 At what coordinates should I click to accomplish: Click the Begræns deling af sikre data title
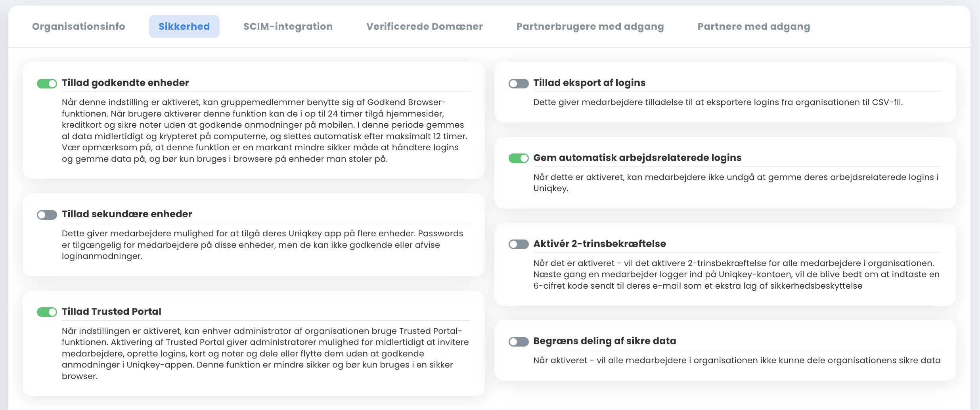605,341
